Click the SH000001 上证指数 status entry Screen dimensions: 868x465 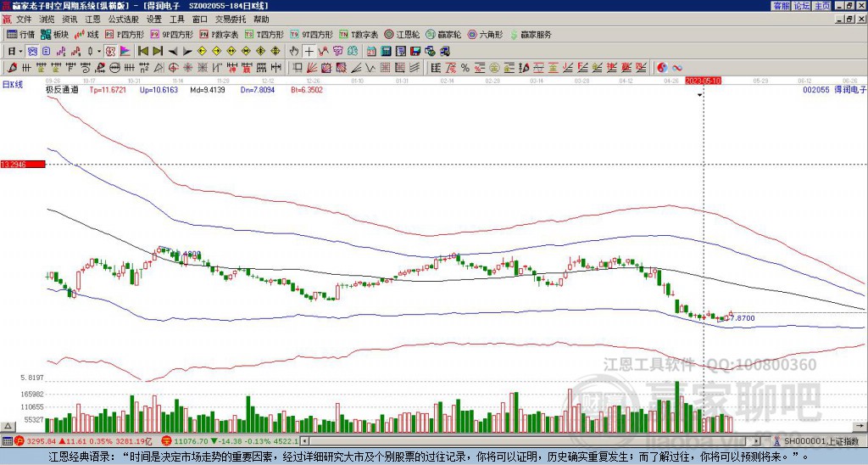[821, 441]
